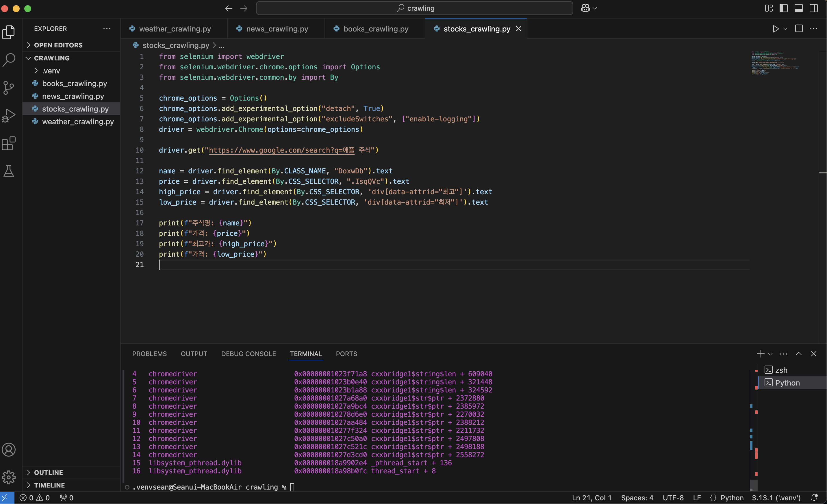Open the new terminal launch profile dropdown

(x=770, y=354)
